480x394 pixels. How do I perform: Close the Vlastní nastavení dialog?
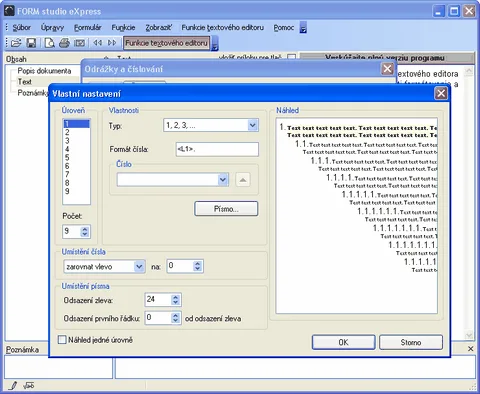click(x=441, y=93)
